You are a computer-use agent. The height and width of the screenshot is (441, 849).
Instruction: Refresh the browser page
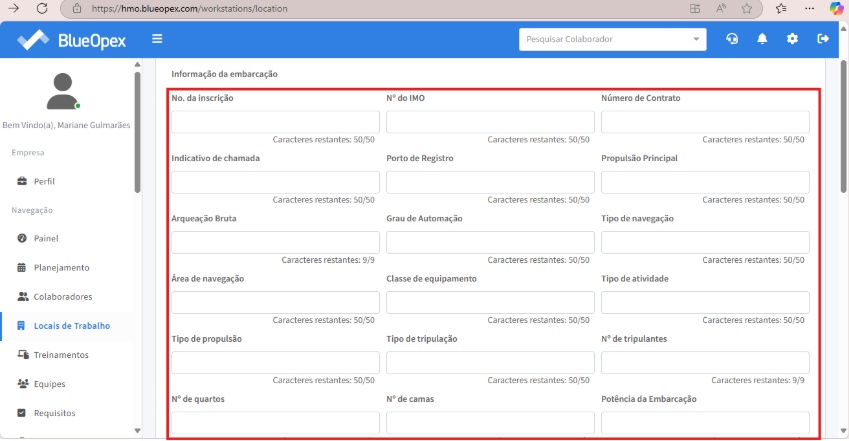pos(42,9)
